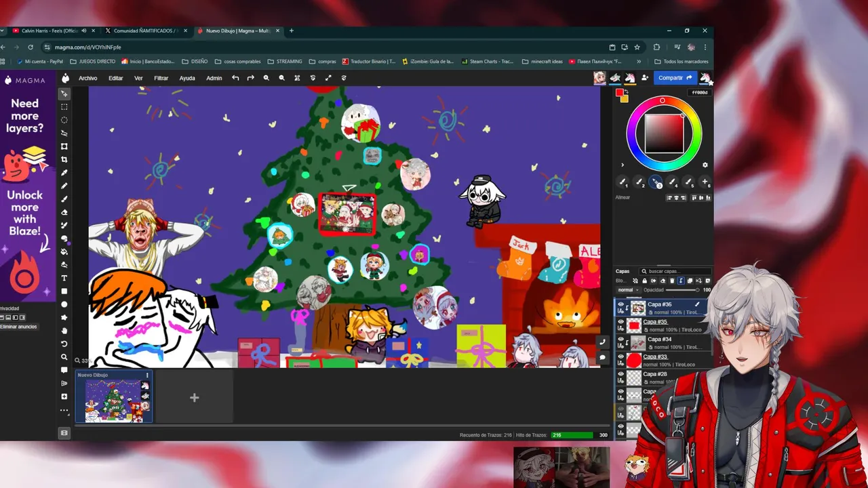868x488 pixels.
Task: Select the zoom tool in left toolbar
Action: tap(64, 357)
